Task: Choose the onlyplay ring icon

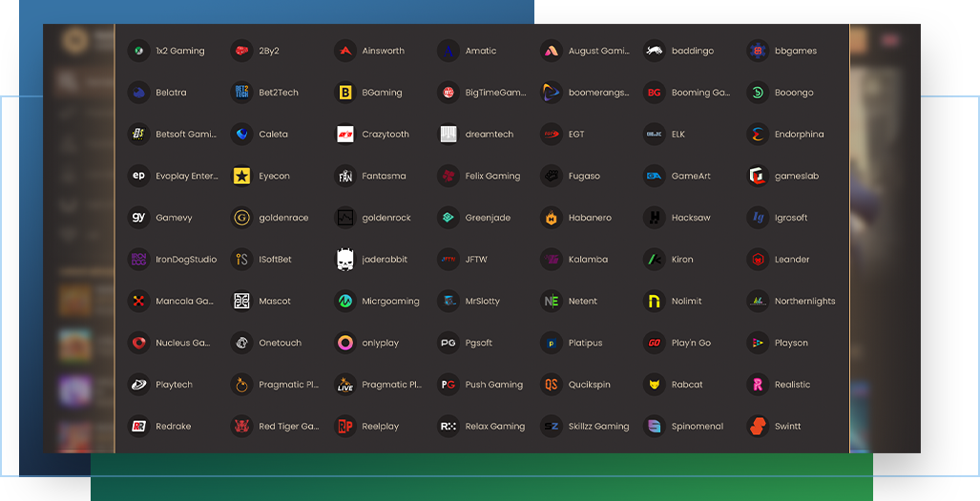Action: pyautogui.click(x=345, y=343)
